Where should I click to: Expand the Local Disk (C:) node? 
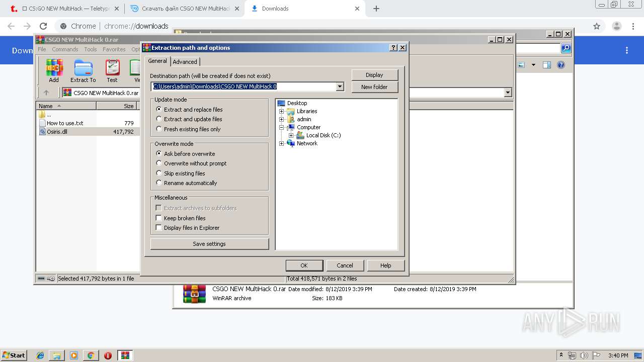pos(291,135)
